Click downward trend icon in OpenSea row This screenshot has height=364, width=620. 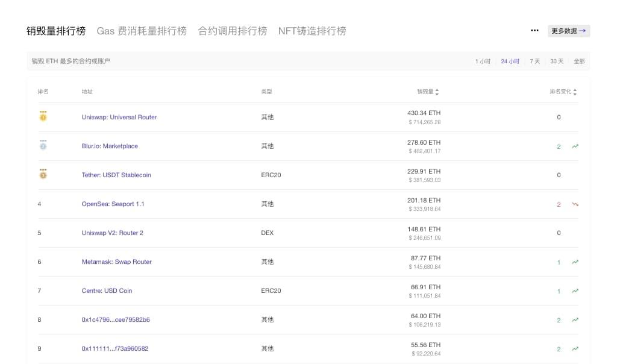pos(575,204)
